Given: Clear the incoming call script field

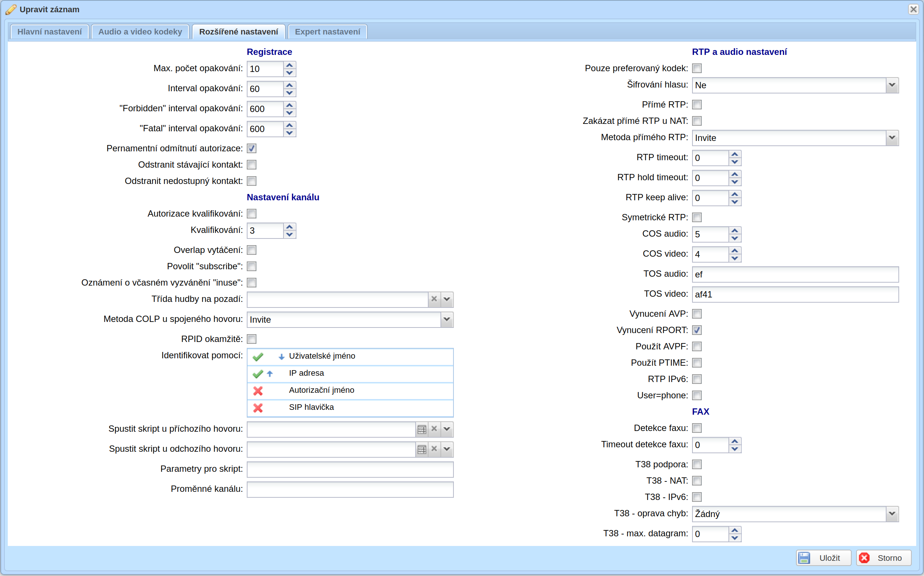Looking at the screenshot, I should [x=434, y=429].
